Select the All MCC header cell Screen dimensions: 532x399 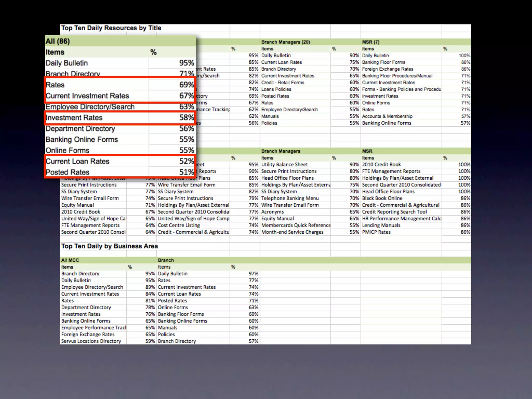click(x=70, y=260)
